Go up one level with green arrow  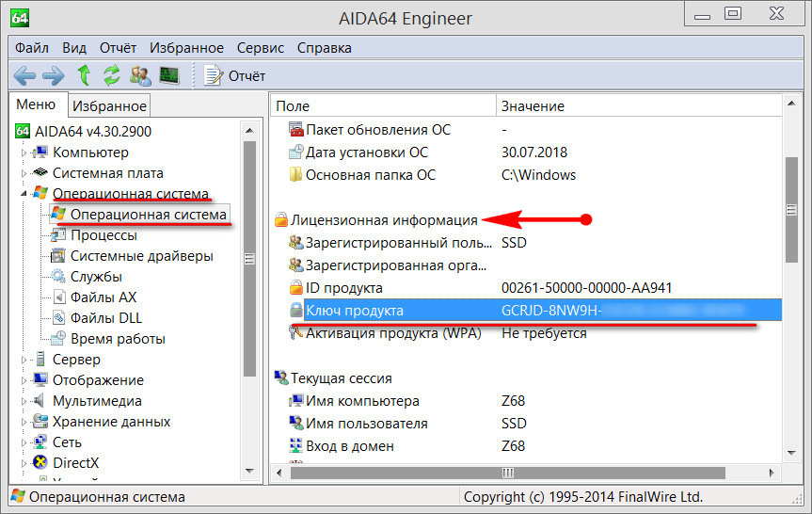84,75
